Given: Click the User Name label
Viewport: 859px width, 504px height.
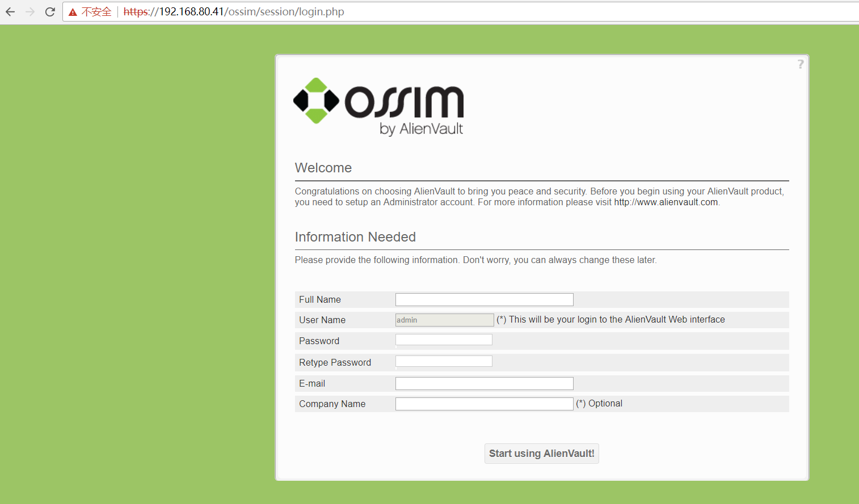Looking at the screenshot, I should click(x=322, y=320).
